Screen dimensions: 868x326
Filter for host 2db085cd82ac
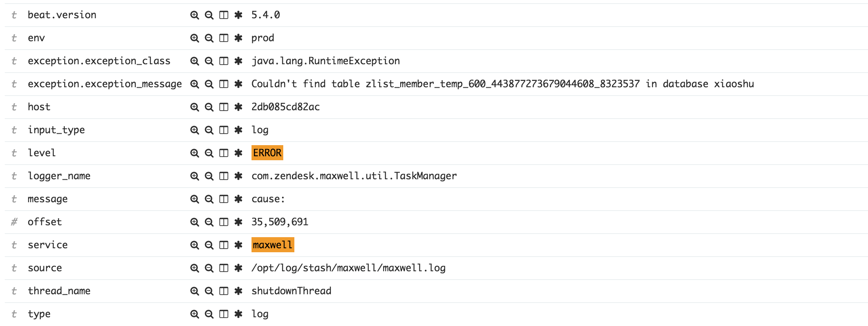(194, 107)
